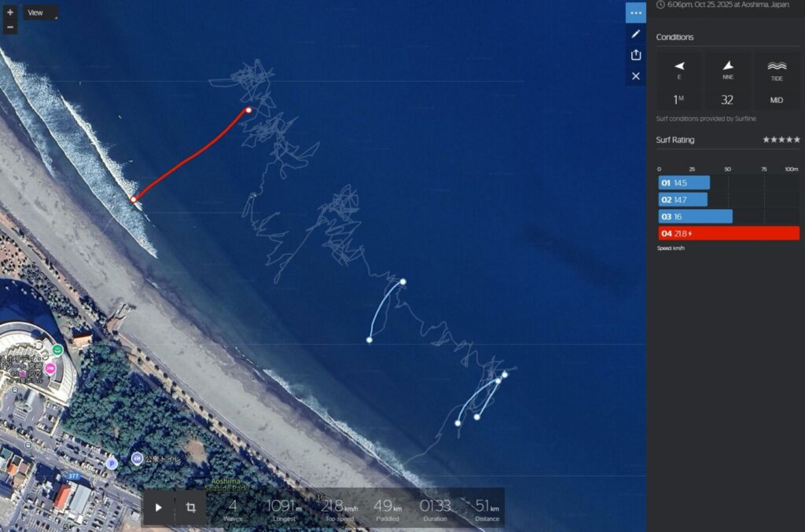Select wave 02 speed bar
Screen dimensions: 805x532
click(682, 200)
